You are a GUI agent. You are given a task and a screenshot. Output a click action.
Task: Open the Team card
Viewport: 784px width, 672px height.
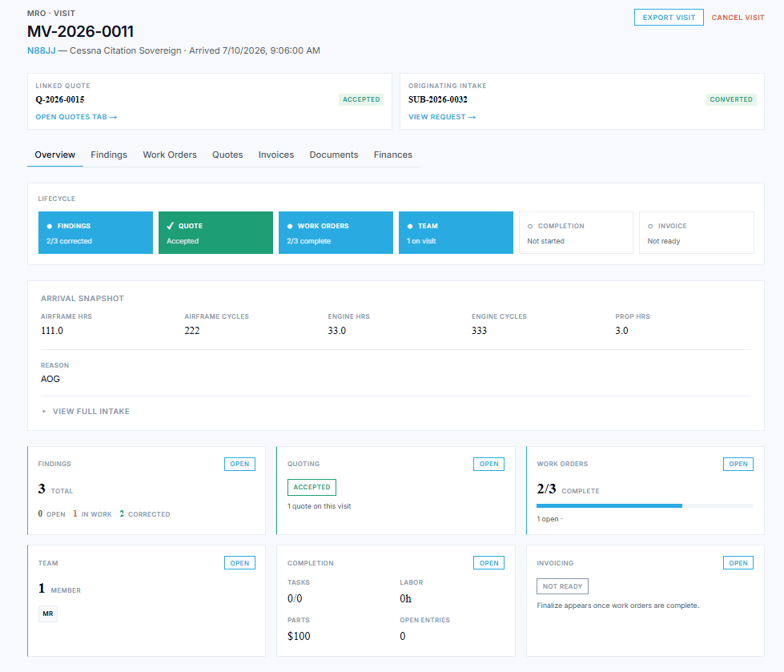(239, 563)
